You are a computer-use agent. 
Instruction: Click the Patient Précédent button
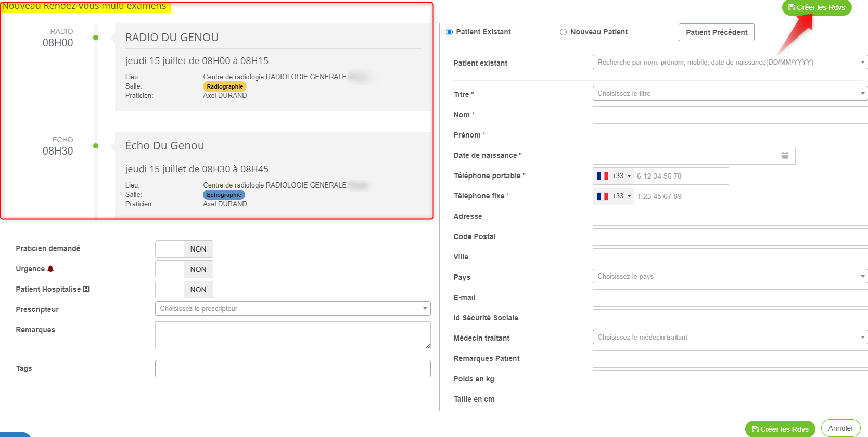[x=717, y=32]
